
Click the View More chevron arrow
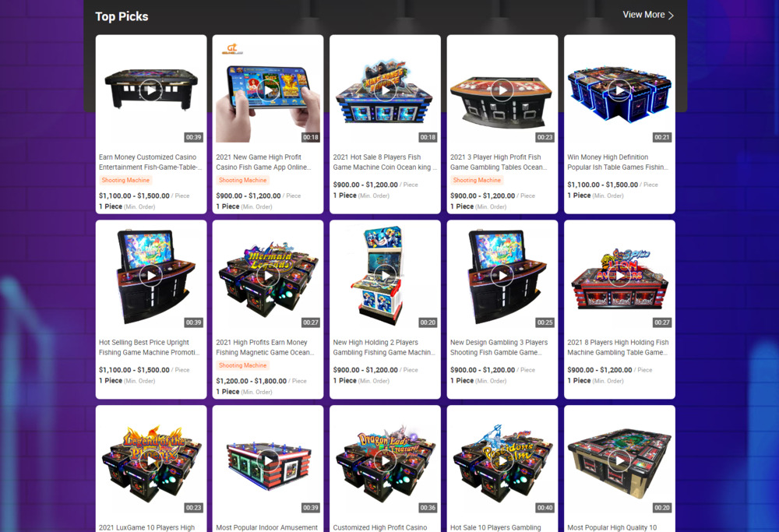(x=671, y=16)
